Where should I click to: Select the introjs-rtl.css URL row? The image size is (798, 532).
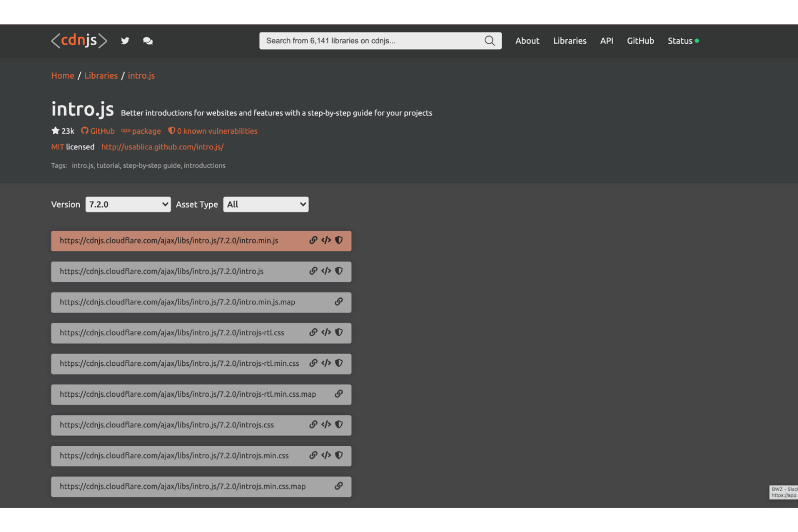tap(201, 333)
